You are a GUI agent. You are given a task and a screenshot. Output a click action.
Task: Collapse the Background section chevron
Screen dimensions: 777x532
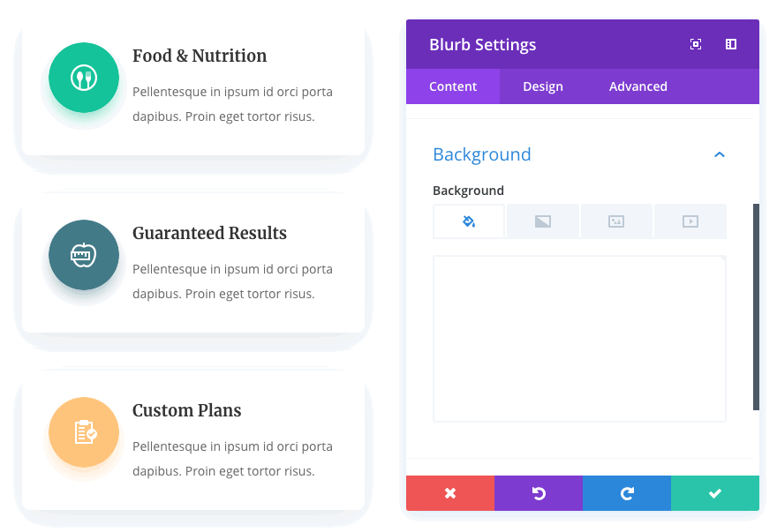[720, 155]
